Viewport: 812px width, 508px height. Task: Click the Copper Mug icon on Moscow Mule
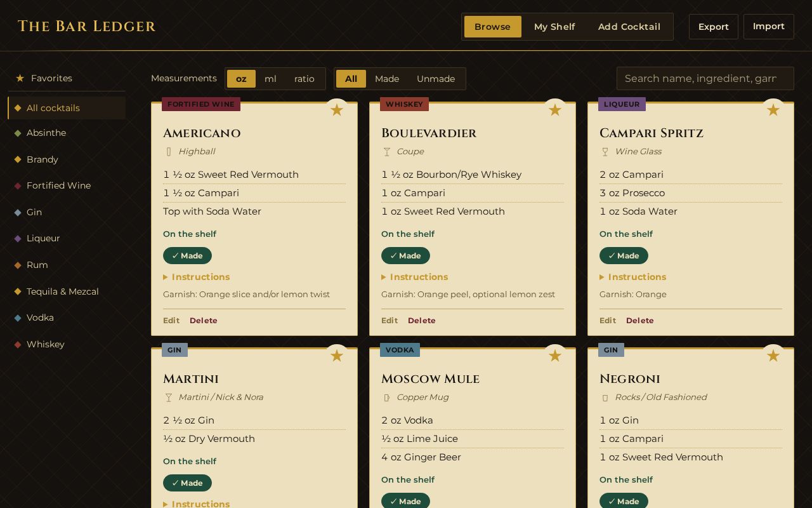pyautogui.click(x=387, y=398)
